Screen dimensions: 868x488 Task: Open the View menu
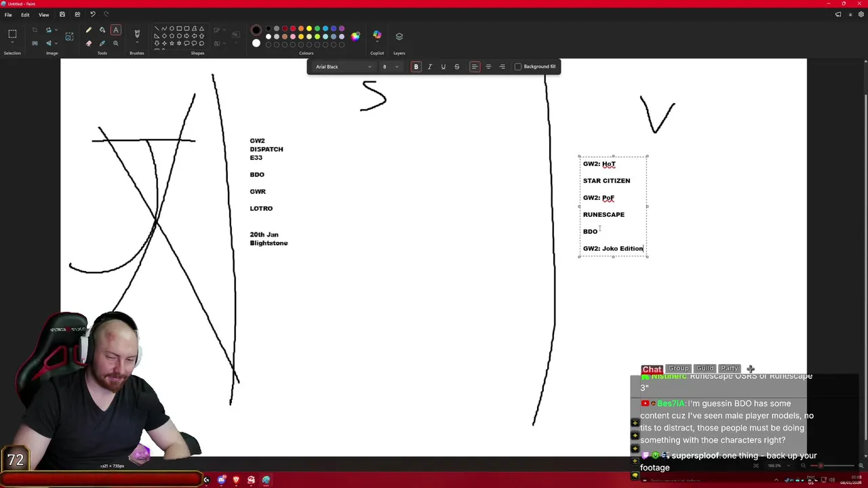pos(44,14)
